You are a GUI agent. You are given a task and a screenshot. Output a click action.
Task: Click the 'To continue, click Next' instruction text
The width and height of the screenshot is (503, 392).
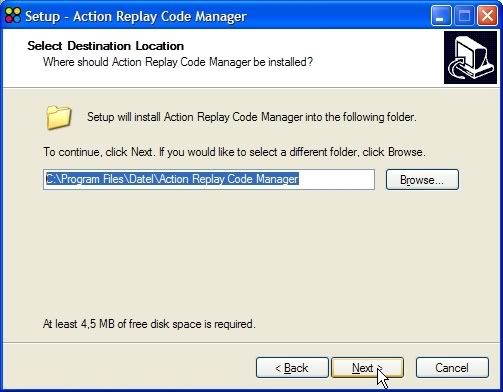tap(234, 152)
